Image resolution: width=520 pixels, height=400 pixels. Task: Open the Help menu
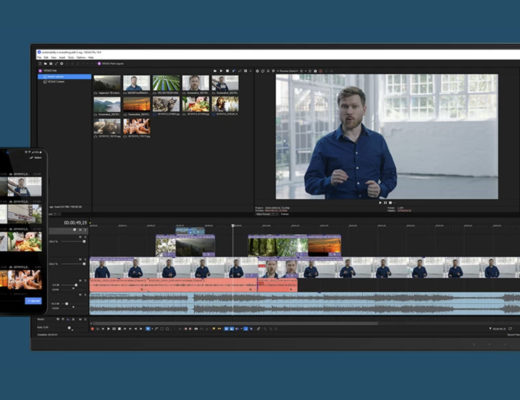tap(91, 57)
